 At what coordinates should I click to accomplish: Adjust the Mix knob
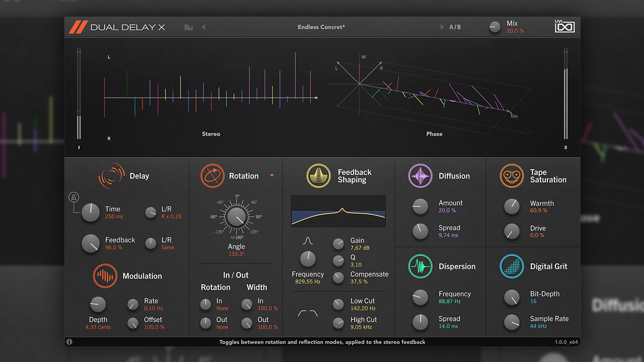495,27
